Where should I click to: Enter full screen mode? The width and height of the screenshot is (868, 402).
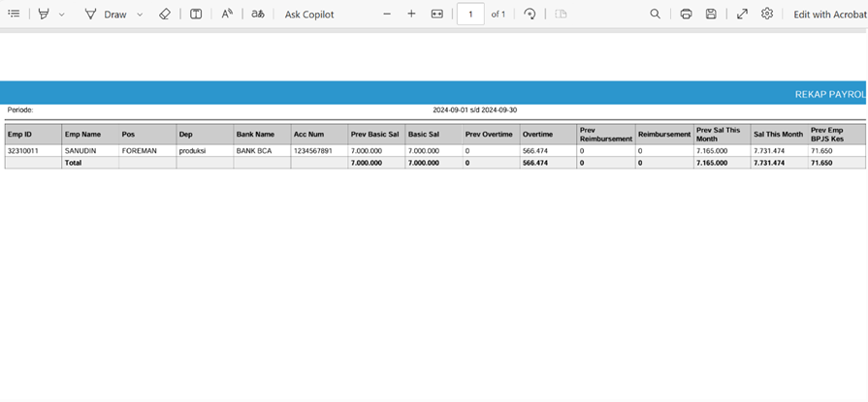click(742, 15)
